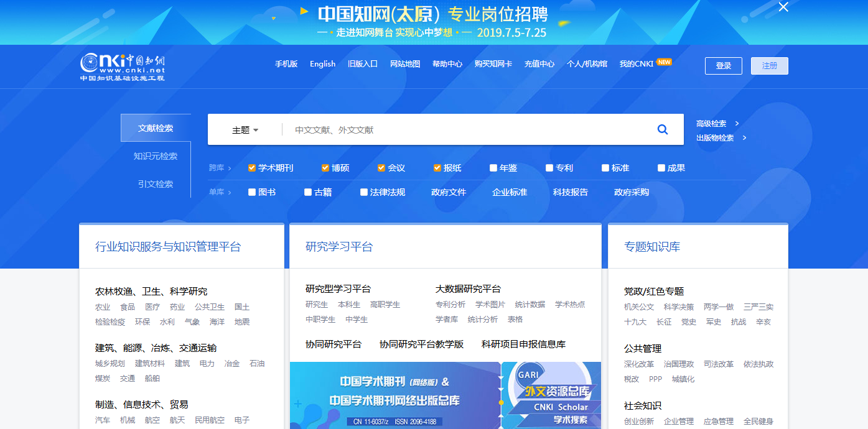Open the 手机版 menu item

coord(286,63)
